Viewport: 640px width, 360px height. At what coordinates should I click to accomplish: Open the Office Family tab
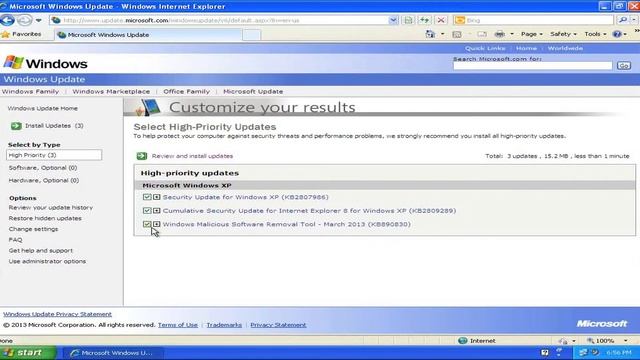[x=187, y=91]
